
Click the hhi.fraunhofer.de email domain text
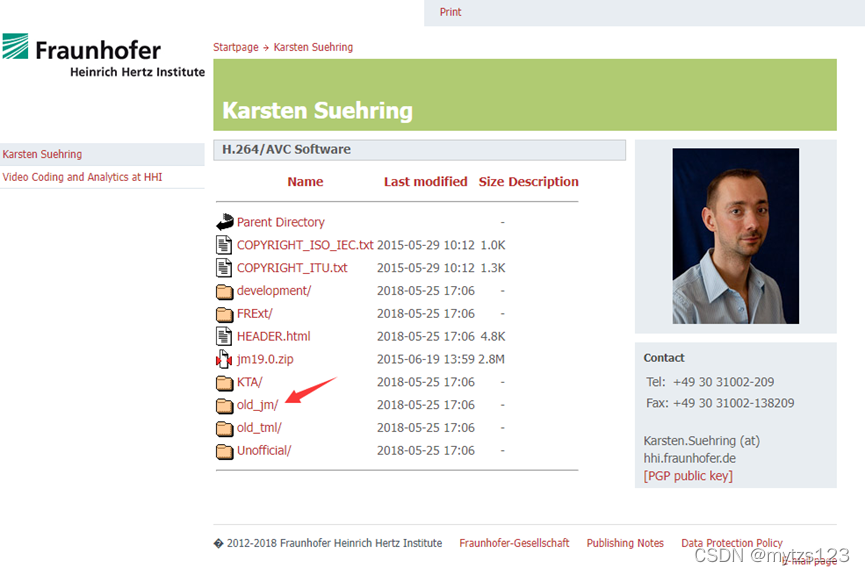[x=689, y=458]
